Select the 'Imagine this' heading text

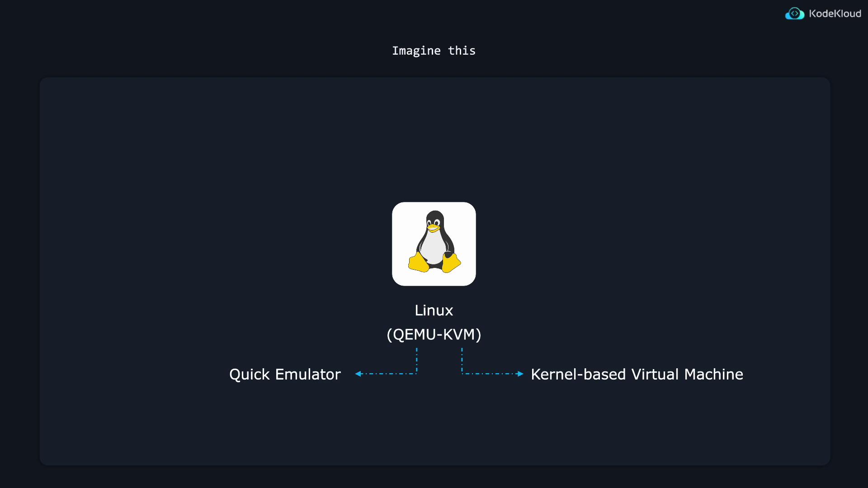pos(434,51)
